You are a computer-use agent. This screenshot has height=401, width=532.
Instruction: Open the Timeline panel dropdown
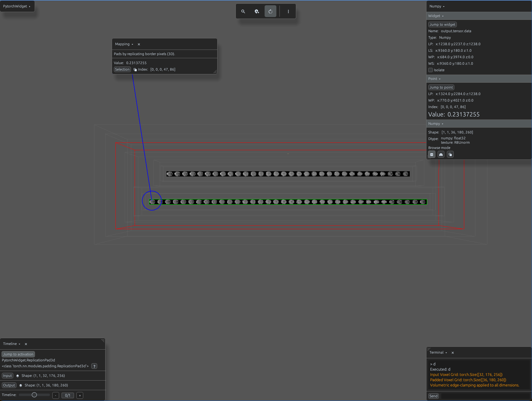point(12,344)
